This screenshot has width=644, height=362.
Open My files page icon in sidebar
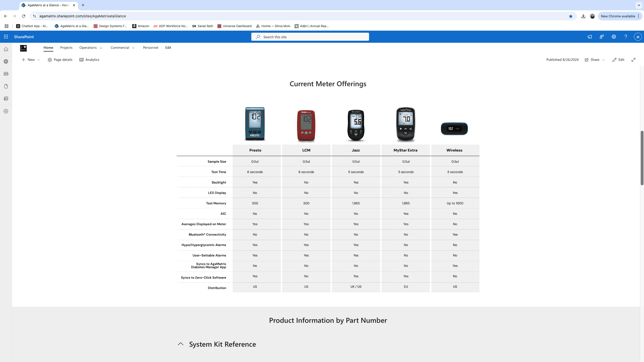tap(6, 86)
